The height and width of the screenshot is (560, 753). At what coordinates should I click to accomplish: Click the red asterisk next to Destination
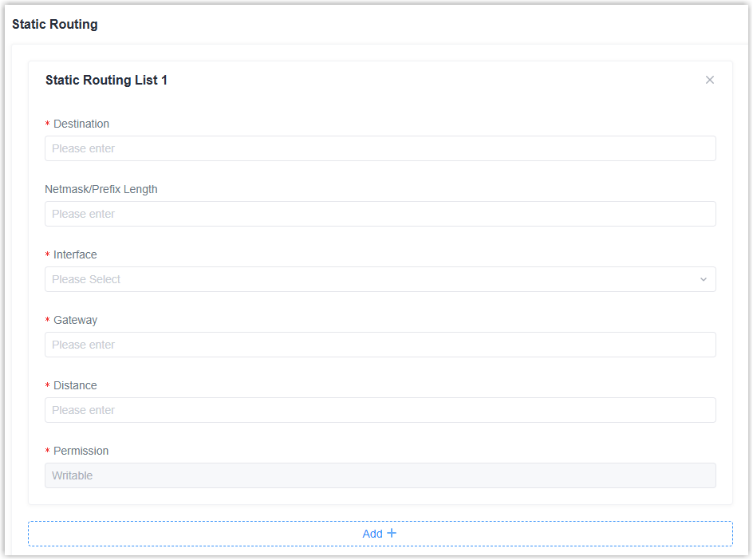coord(47,124)
